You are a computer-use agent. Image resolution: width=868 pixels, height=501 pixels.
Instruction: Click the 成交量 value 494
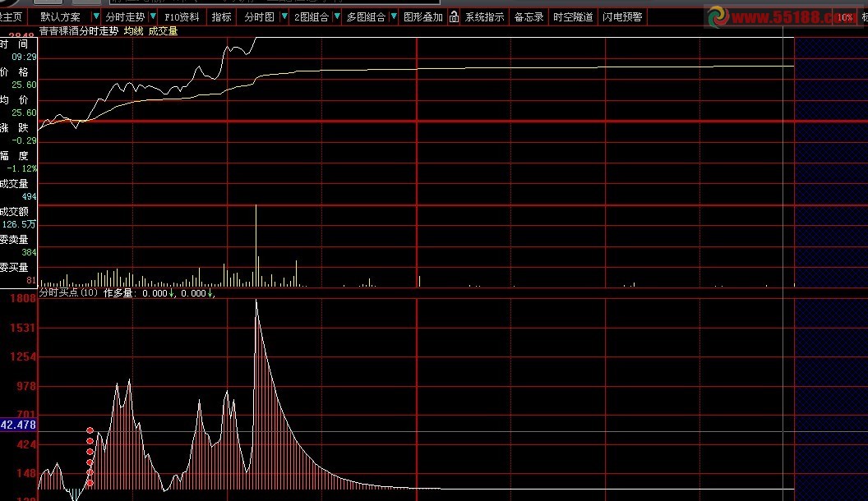pyautogui.click(x=29, y=196)
